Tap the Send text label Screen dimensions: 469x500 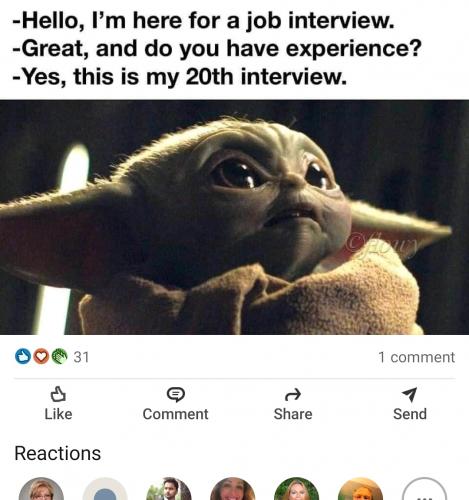pos(410,414)
